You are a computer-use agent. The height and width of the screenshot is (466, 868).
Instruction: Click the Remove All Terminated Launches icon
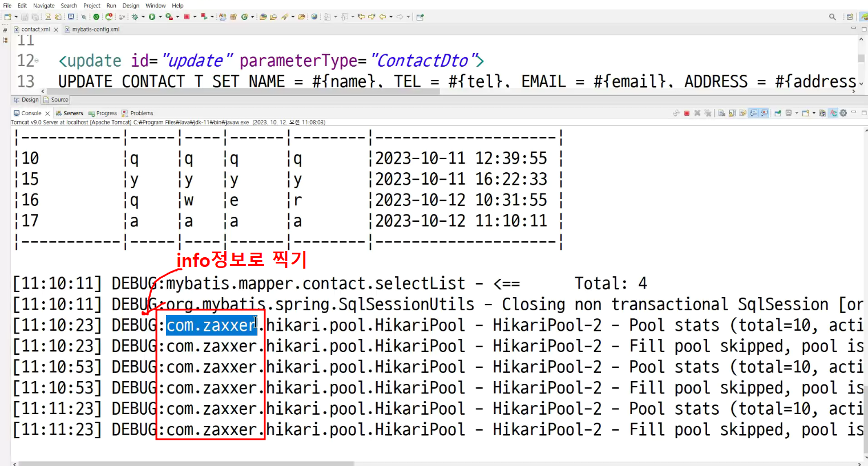708,113
